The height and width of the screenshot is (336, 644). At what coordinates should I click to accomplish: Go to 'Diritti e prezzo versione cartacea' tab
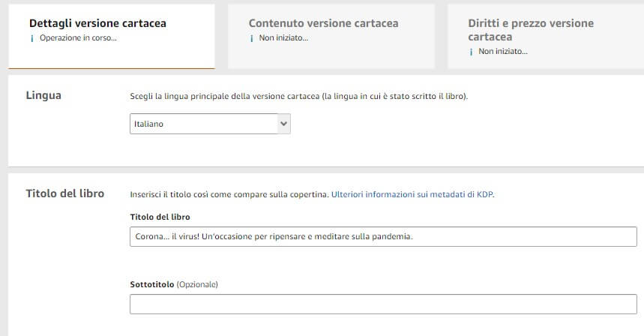pos(531,30)
